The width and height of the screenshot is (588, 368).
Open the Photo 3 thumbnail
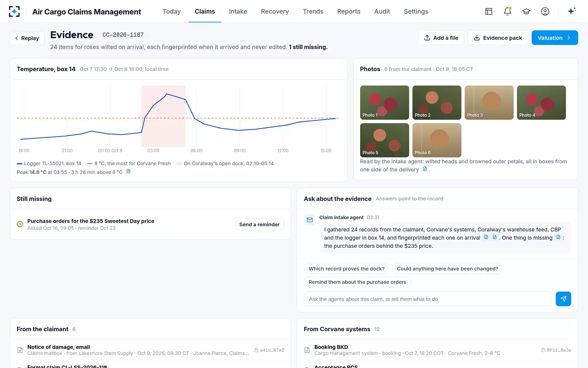(489, 103)
